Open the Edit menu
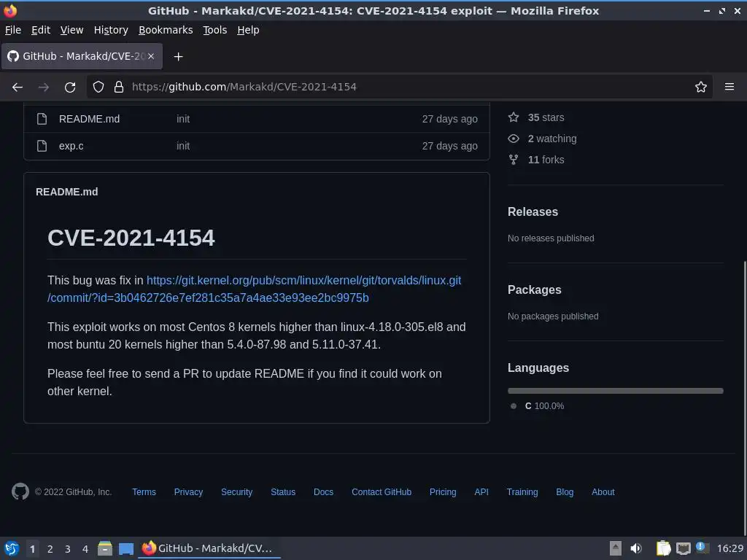 coord(41,30)
